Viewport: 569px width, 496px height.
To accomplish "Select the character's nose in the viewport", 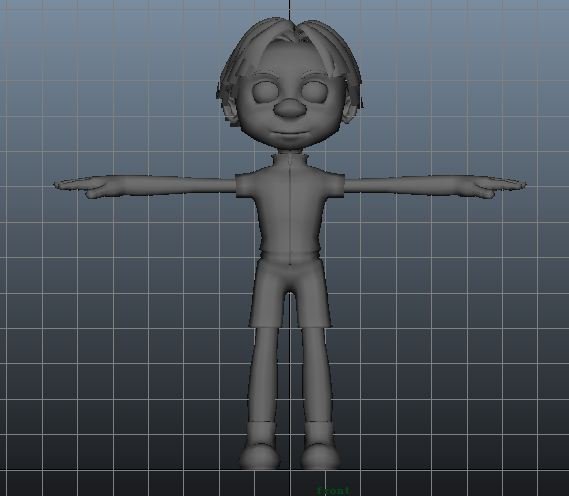I will click(289, 109).
